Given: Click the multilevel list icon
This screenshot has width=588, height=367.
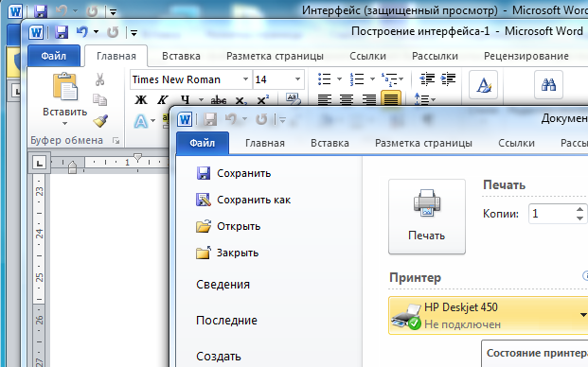Looking at the screenshot, I should 390,79.
